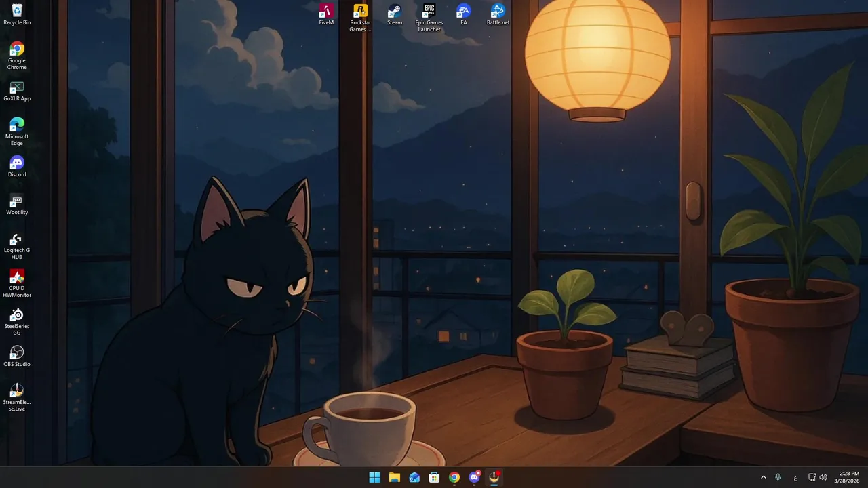Open the SE.Live app on the taskbar
868x488 pixels.
tap(494, 477)
